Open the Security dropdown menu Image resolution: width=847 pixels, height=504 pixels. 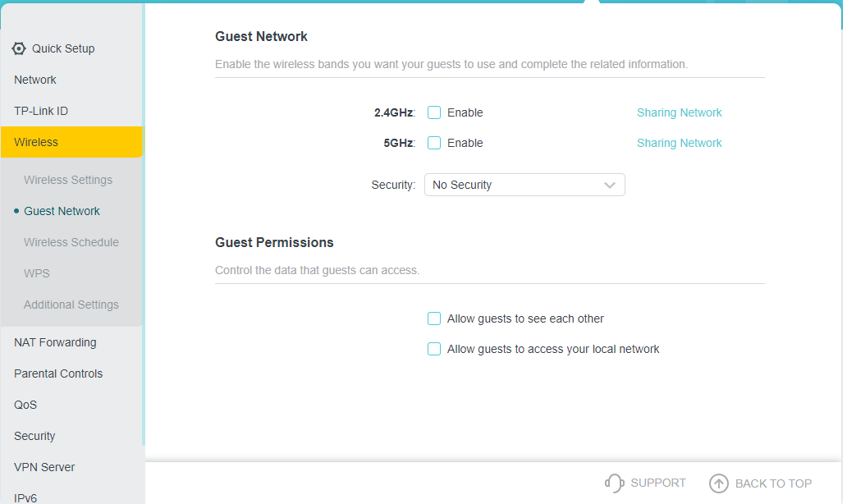pos(524,186)
